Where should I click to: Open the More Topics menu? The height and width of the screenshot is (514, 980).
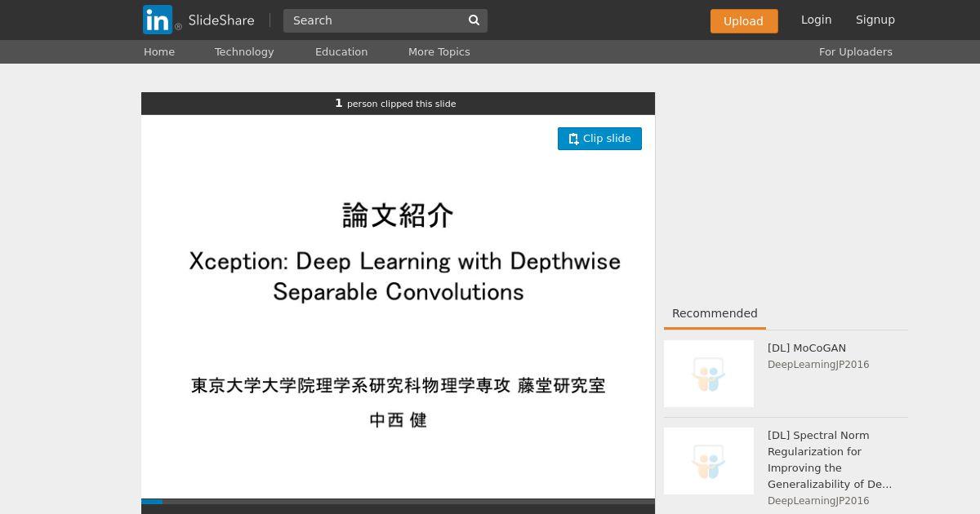[439, 51]
